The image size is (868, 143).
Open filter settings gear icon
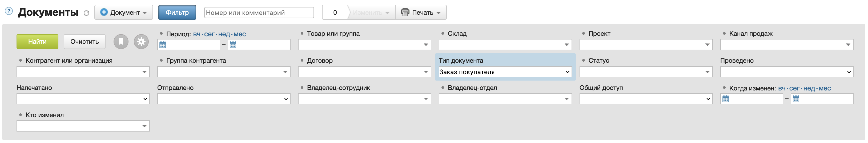[x=141, y=42]
